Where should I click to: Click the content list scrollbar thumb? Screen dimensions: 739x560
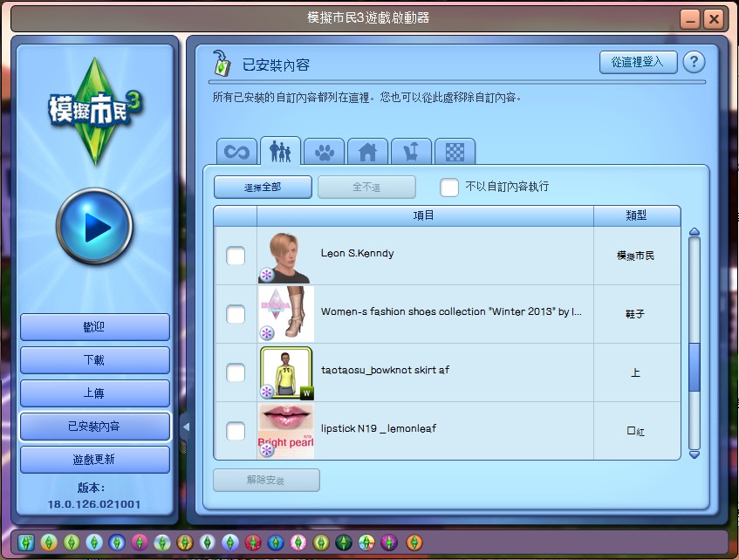click(695, 367)
